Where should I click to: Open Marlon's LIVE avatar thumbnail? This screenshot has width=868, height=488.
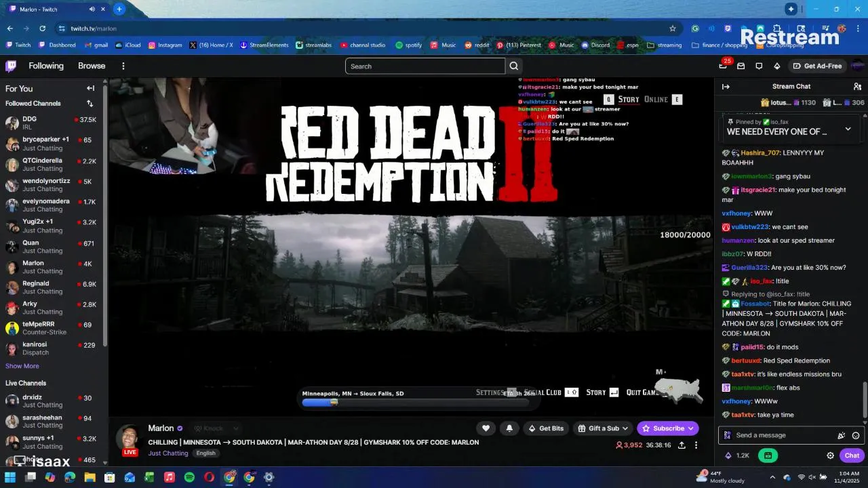130,439
